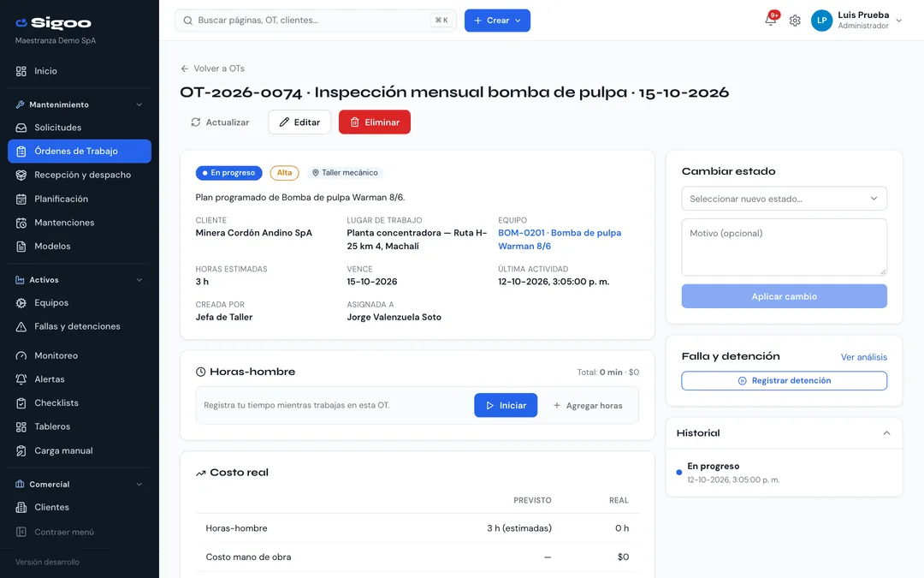924x578 pixels.
Task: Open Seleccionar nuevo estado dropdown
Action: [784, 199]
